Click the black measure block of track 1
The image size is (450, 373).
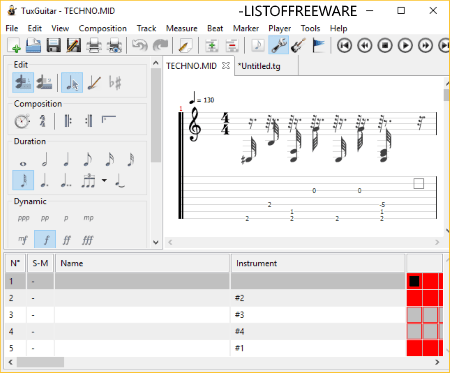(x=414, y=281)
